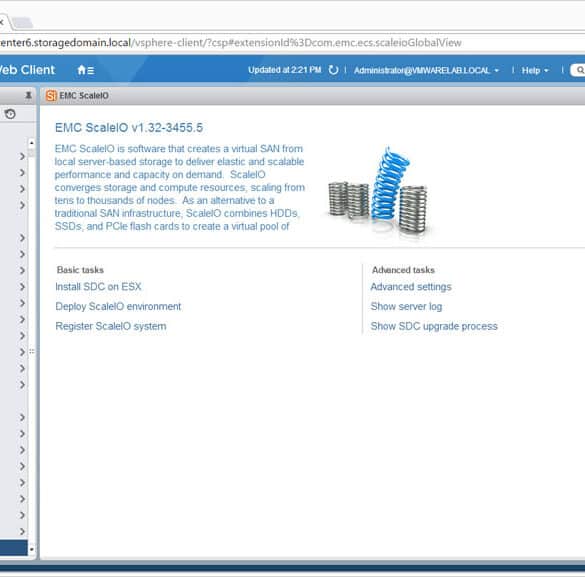Open Deploy ScaleIO environment link
This screenshot has width=585, height=577.
point(118,307)
